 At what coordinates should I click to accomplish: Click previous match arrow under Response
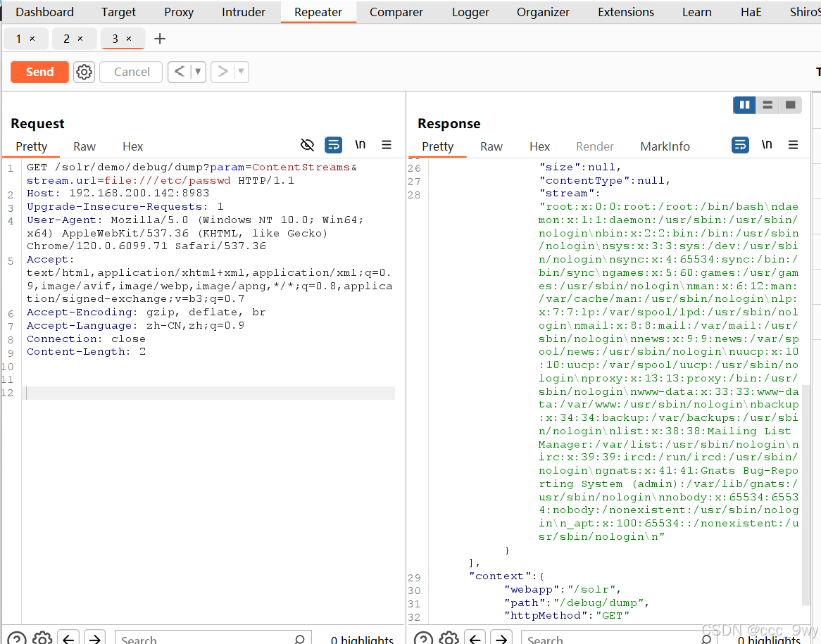click(x=475, y=639)
